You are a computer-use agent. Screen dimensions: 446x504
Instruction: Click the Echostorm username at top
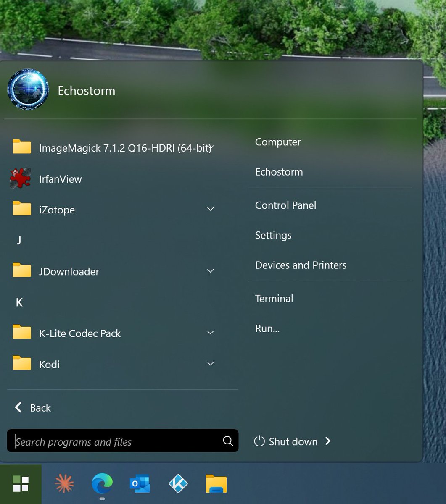(x=86, y=91)
